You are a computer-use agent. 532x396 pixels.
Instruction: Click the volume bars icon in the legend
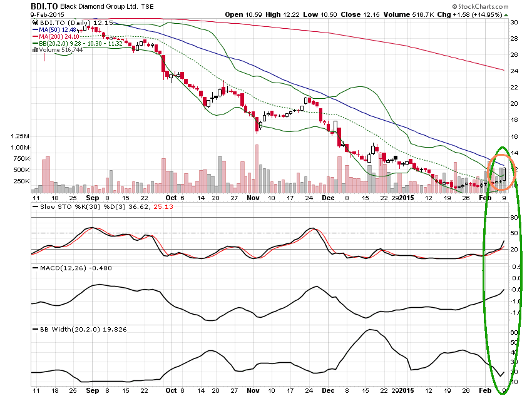click(35, 50)
